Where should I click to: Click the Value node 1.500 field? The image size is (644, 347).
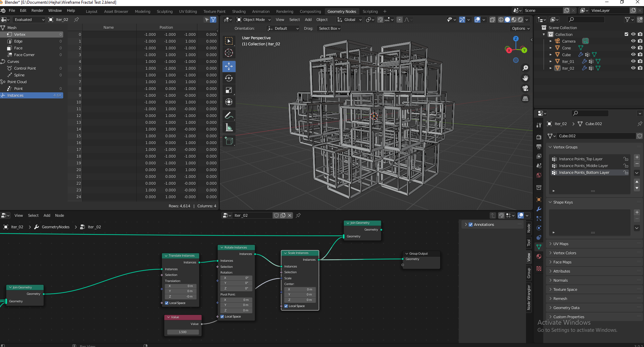point(183,332)
